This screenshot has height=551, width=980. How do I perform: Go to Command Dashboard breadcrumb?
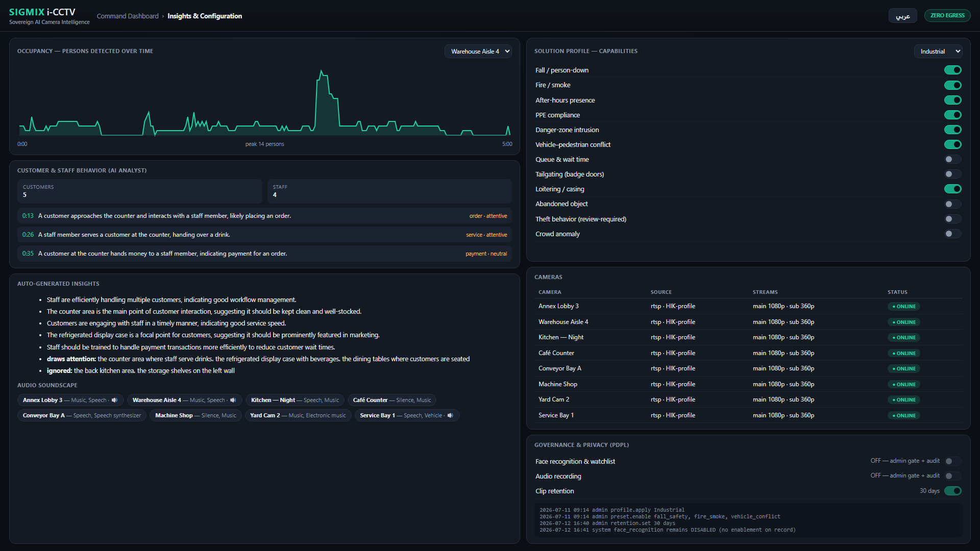(128, 16)
